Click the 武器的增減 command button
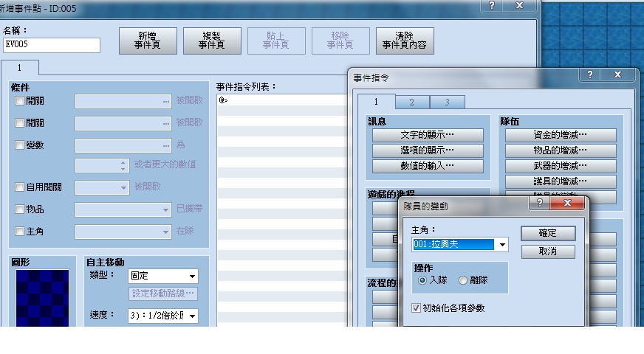Viewport: 644px width, 354px height. point(561,166)
